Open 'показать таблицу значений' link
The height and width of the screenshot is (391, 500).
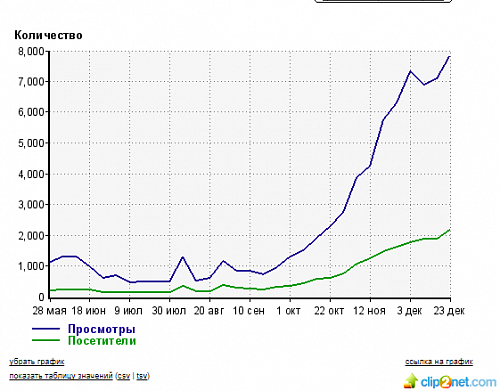coord(61,376)
